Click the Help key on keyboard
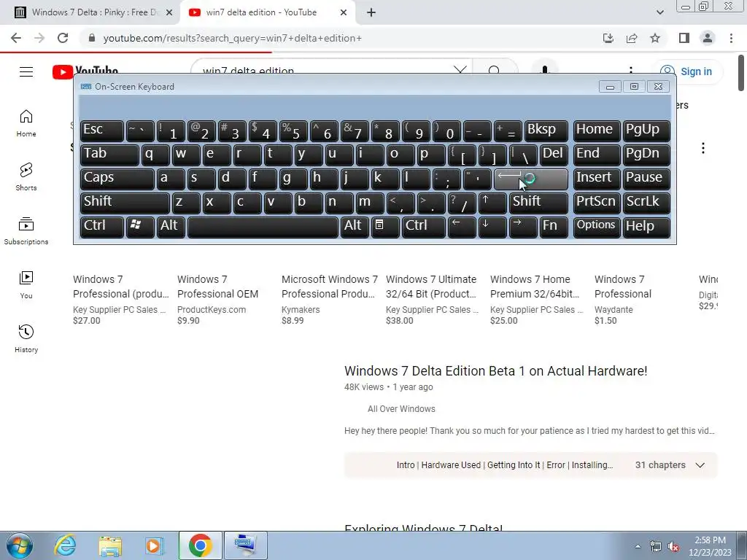 pyautogui.click(x=646, y=227)
